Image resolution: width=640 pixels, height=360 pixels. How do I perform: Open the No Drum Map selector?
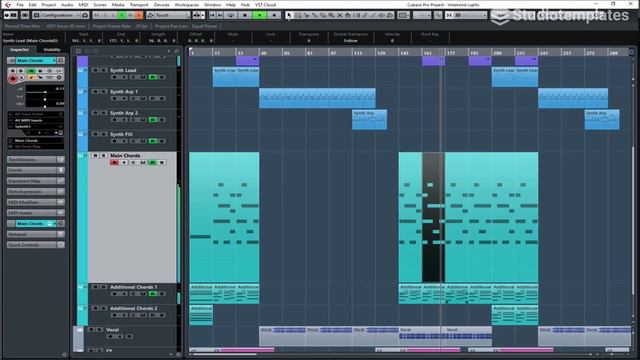35,147
